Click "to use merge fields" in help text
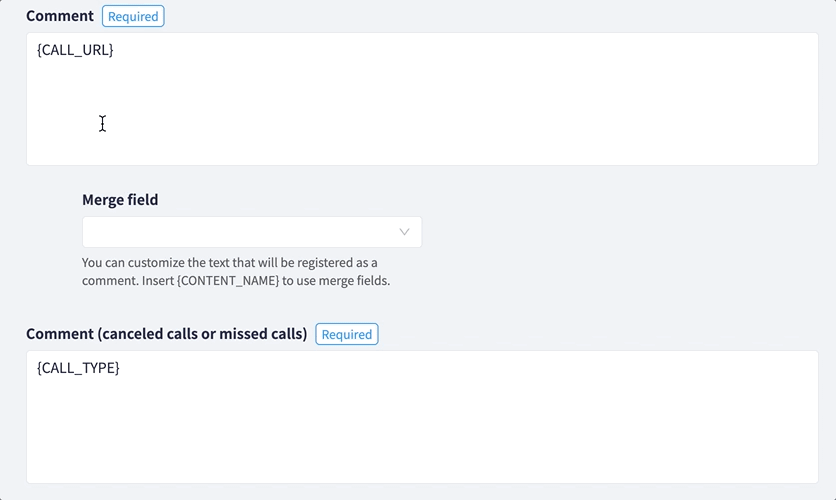 (337, 281)
